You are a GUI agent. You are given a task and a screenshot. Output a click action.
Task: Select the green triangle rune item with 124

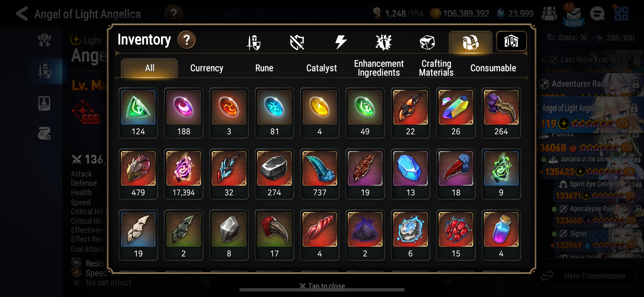(138, 113)
